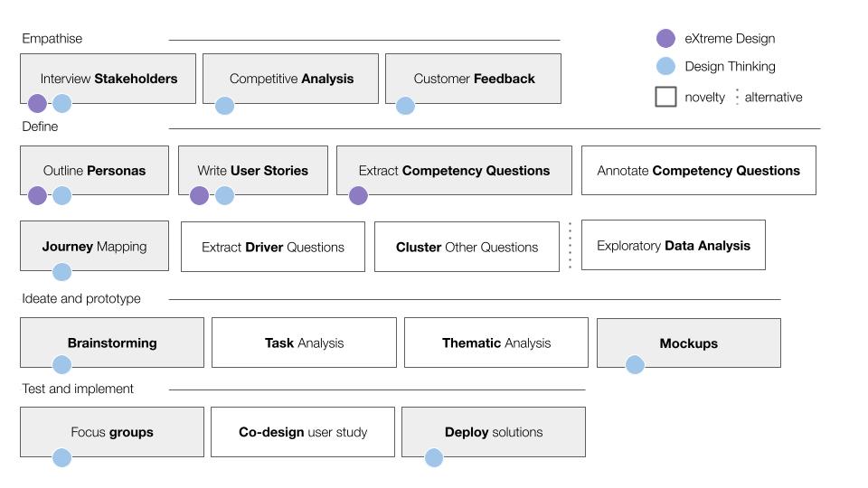Click purple dot under Write User Stories
This screenshot has height=488, width=868.
point(199,195)
